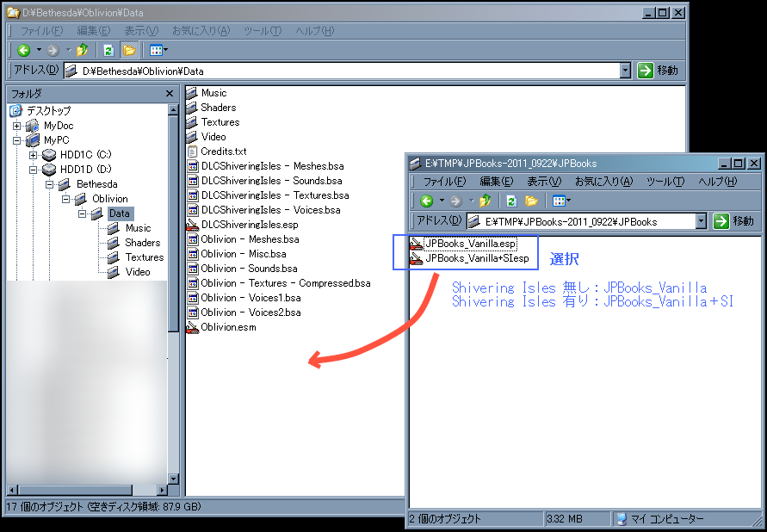This screenshot has width=767, height=532.
Task: Collapse the MyPC tree node
Action: 17,140
